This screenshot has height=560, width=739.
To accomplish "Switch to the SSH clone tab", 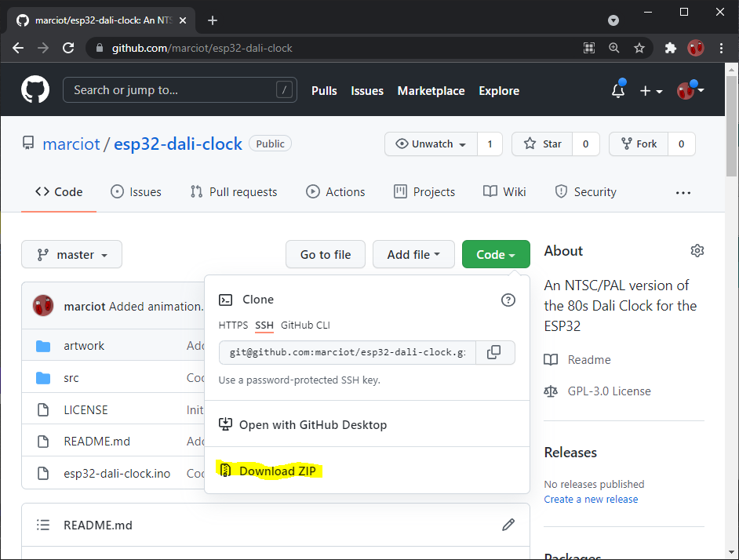I will 264,325.
